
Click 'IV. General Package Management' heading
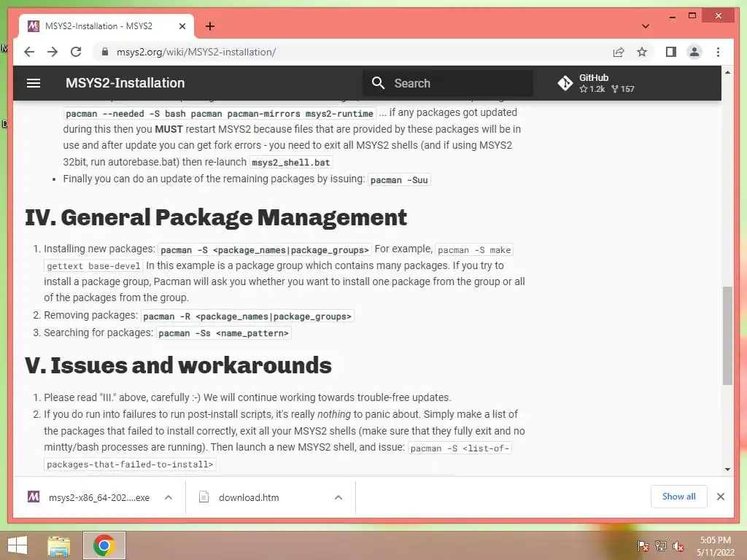[x=216, y=217]
